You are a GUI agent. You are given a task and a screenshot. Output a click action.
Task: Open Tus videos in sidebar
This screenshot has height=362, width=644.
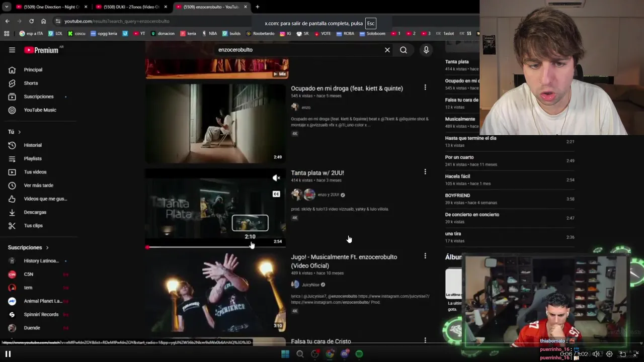tap(36, 172)
